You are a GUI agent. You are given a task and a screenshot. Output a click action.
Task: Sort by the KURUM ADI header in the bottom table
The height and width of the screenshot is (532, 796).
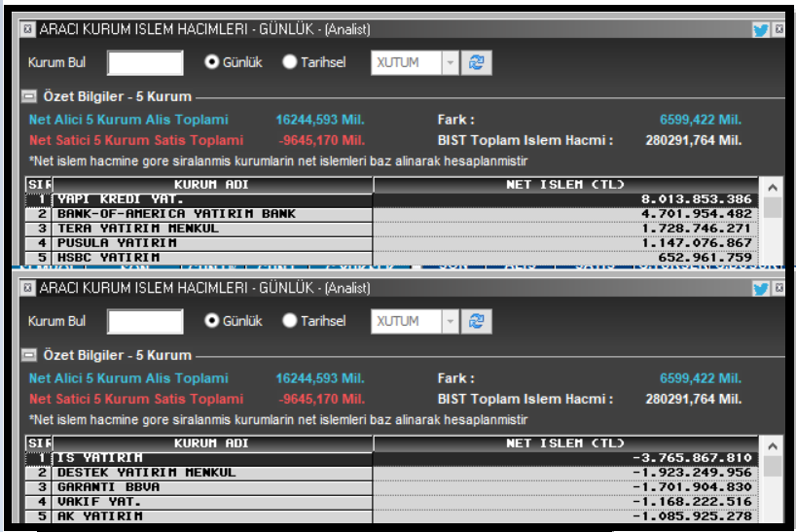(212, 443)
